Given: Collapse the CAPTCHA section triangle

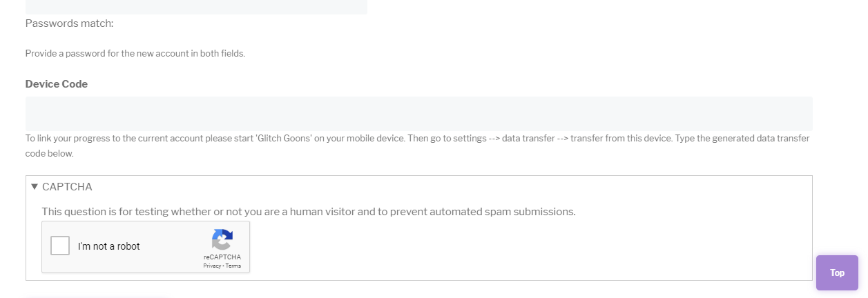Looking at the screenshot, I should (x=35, y=186).
